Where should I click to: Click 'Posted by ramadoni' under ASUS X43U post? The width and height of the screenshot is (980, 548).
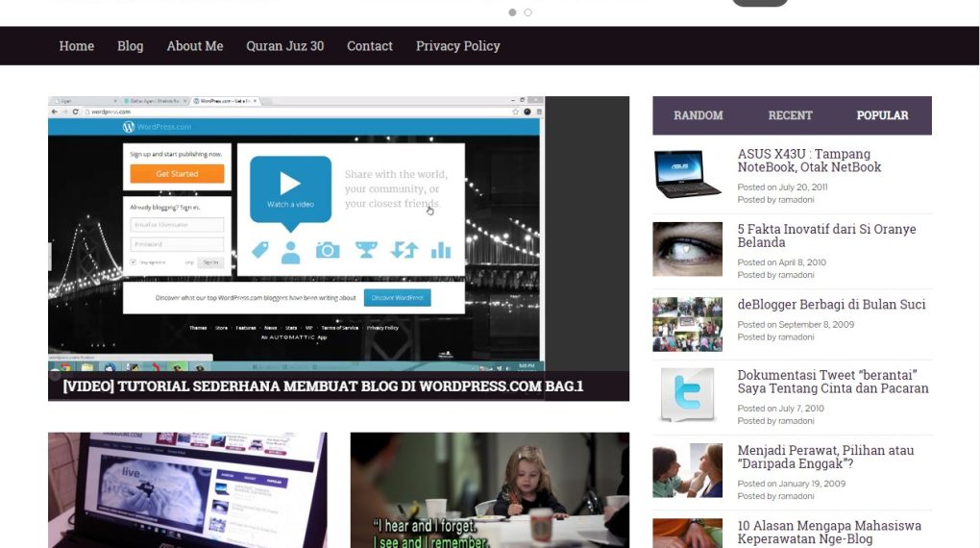coord(775,200)
